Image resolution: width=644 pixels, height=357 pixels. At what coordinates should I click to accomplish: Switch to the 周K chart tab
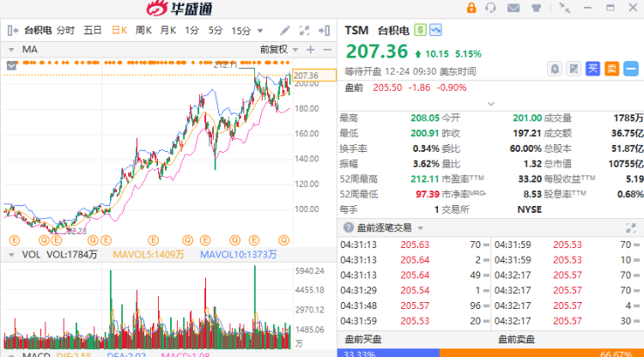(143, 30)
